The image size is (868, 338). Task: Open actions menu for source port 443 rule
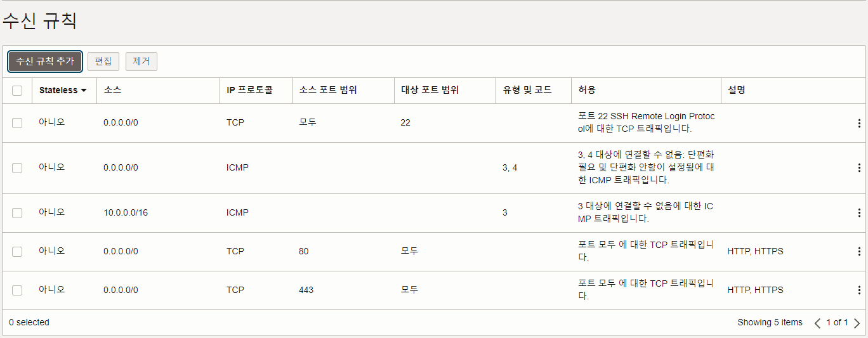(x=859, y=290)
